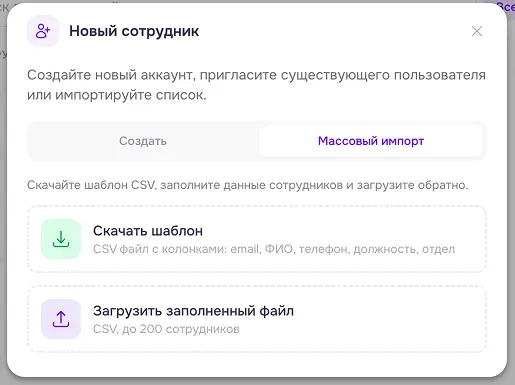Switch to the Создать tab
The height and width of the screenshot is (385, 515).
(x=143, y=141)
